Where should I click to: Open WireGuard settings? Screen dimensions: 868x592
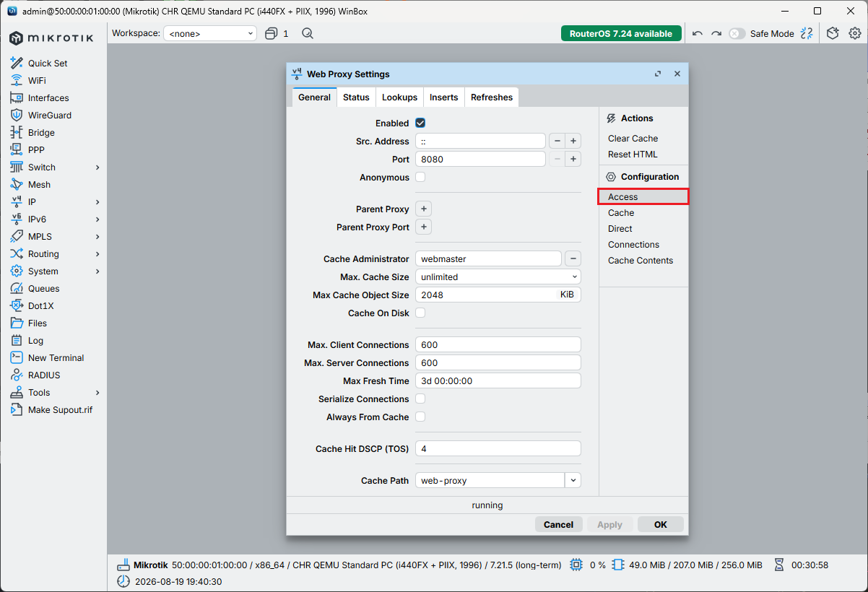[50, 116]
